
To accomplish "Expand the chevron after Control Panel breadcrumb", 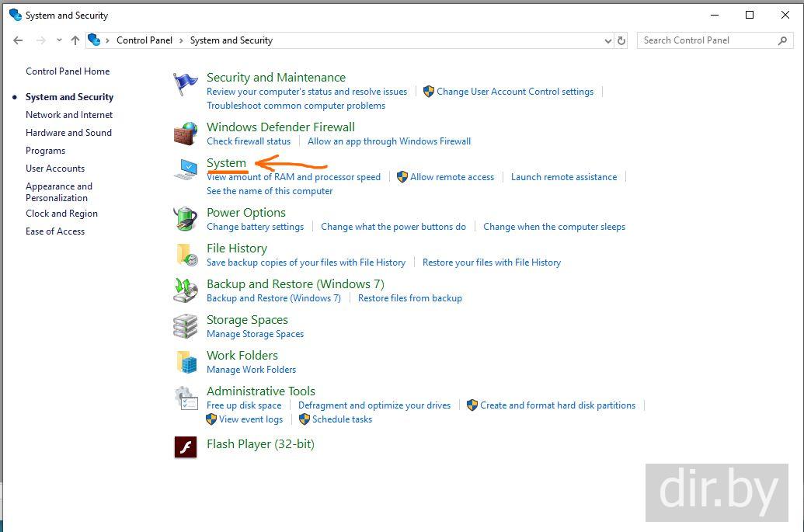I will (181, 40).
